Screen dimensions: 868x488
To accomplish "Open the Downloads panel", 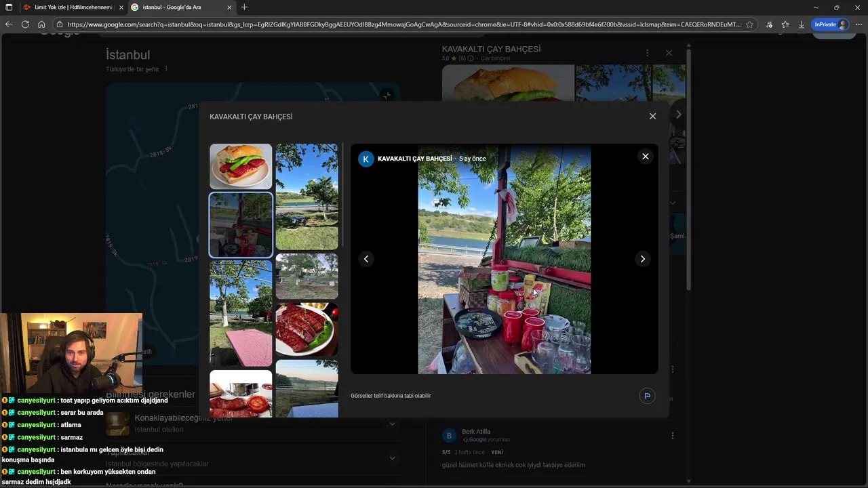I will click(x=801, y=24).
